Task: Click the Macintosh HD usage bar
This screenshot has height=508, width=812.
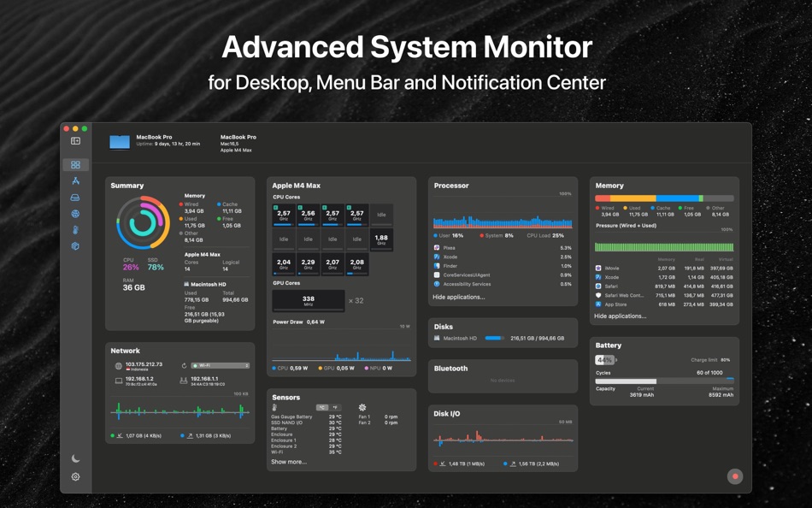Action: (x=495, y=338)
